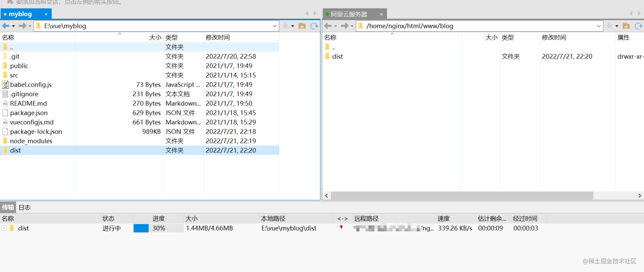Click transfer size 1.44MB/4.66MB

(x=209, y=228)
